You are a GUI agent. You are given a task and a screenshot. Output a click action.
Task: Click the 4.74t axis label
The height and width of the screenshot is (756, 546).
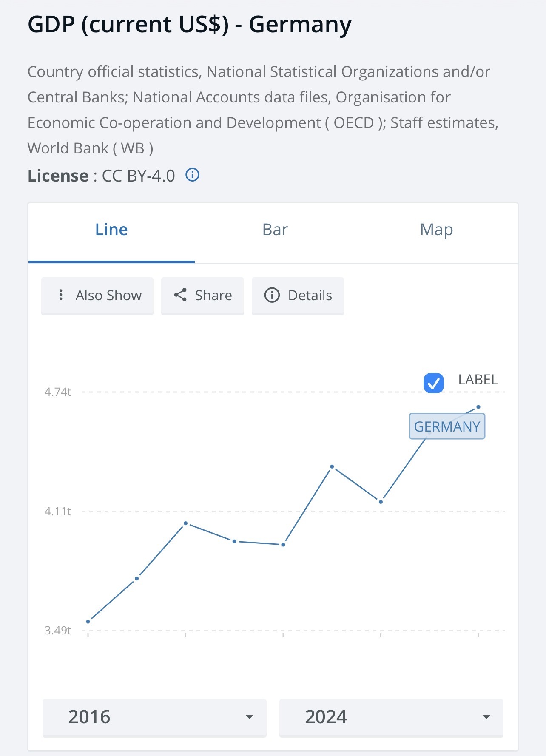click(57, 392)
